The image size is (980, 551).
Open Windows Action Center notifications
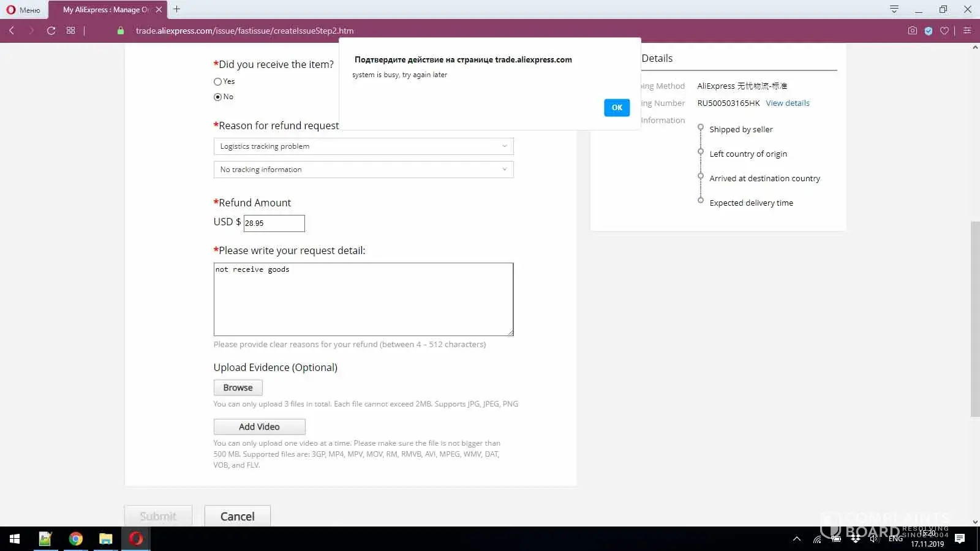(x=960, y=539)
